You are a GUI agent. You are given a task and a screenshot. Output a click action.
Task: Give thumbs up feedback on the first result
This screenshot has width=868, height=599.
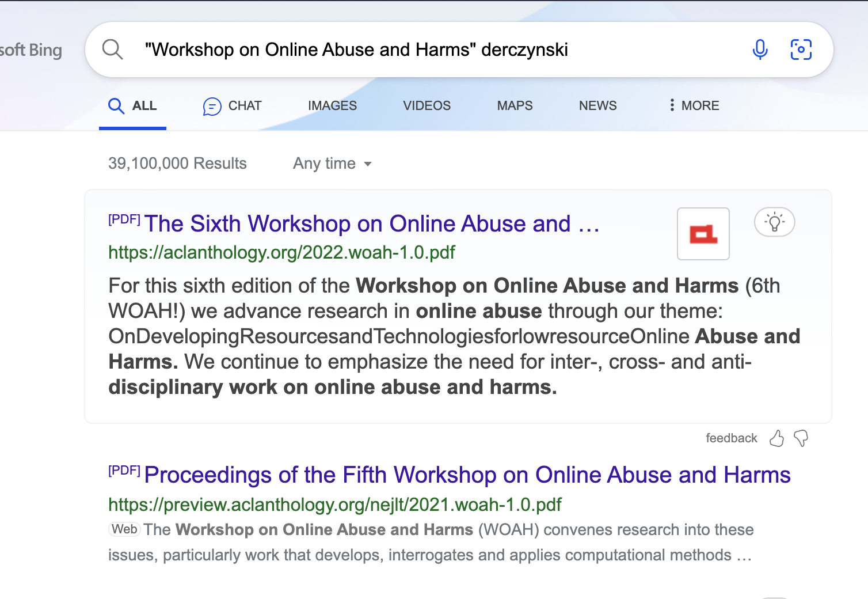click(x=776, y=439)
